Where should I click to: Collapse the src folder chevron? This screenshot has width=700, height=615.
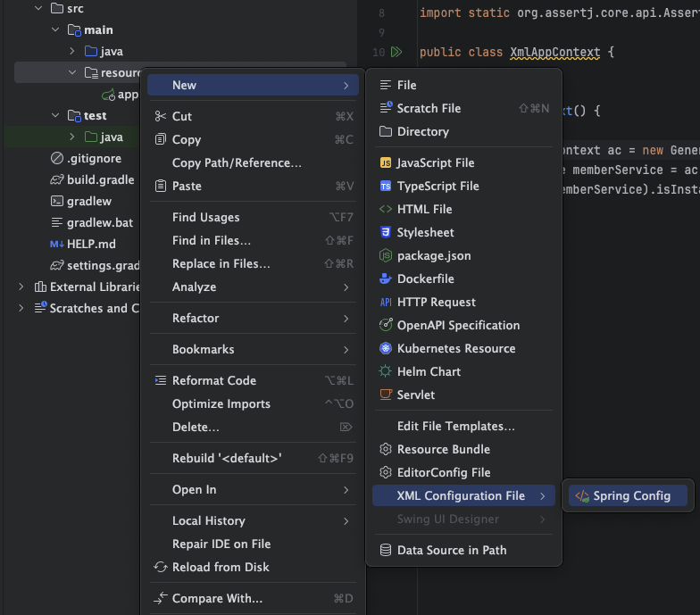click(38, 9)
